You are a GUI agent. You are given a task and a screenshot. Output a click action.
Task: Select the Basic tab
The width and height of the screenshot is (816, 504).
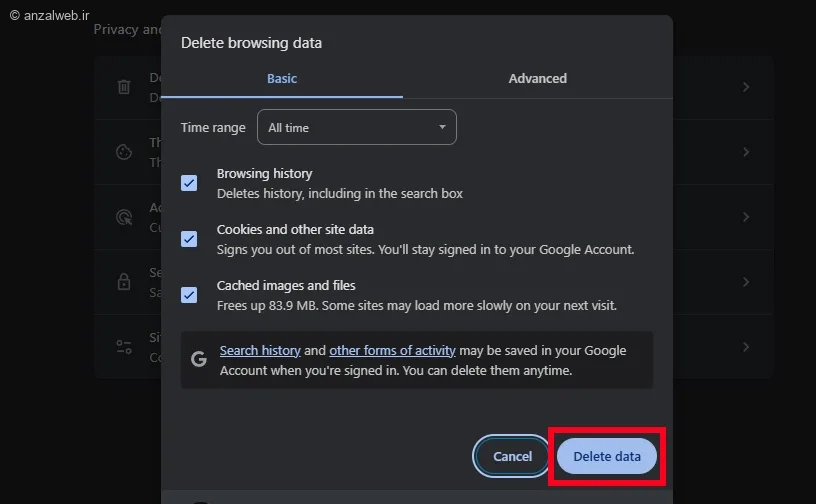[282, 78]
